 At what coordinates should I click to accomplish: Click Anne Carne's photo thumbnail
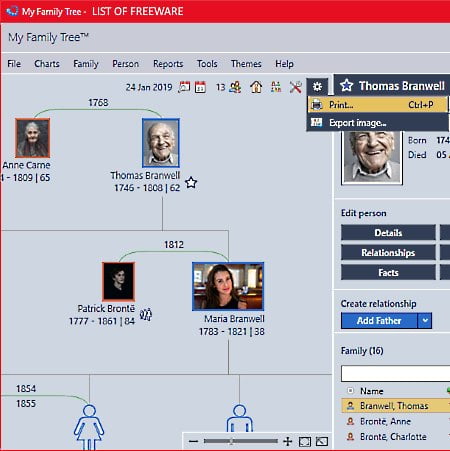32,138
